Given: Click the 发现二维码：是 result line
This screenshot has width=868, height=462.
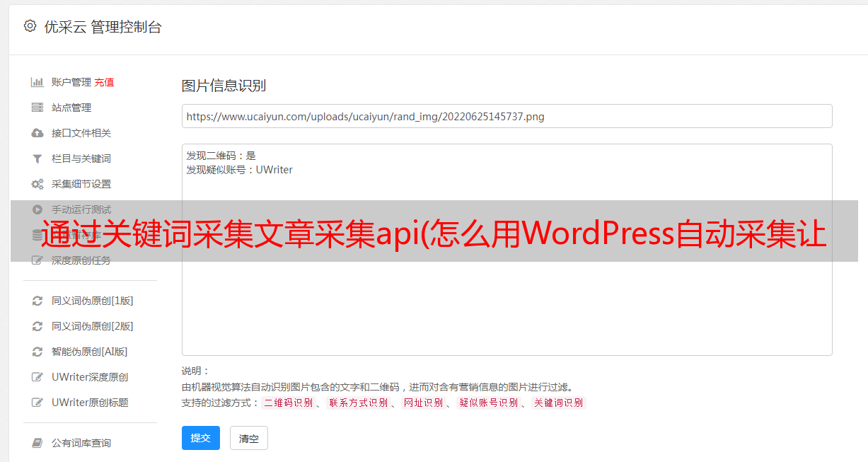Looking at the screenshot, I should [x=221, y=156].
